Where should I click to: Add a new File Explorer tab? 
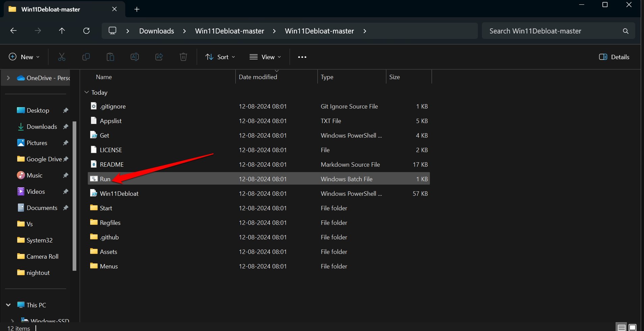click(x=137, y=9)
